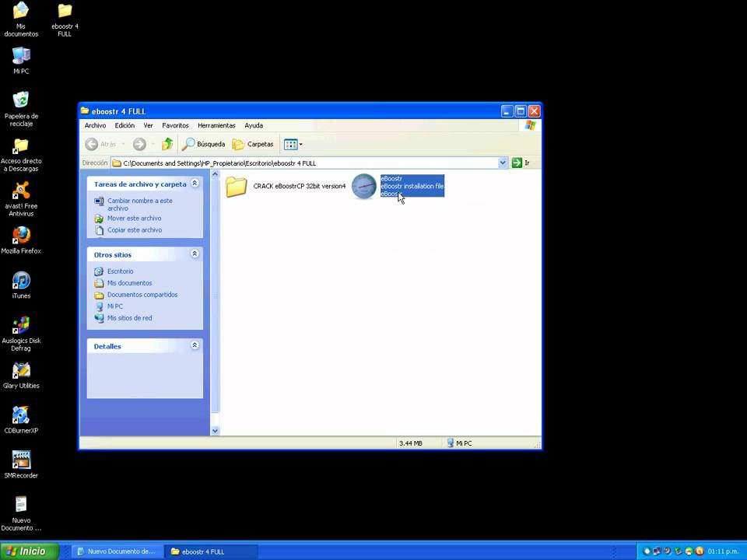
Task: Switch to Nuevo Documento taskbar window
Action: [x=117, y=551]
